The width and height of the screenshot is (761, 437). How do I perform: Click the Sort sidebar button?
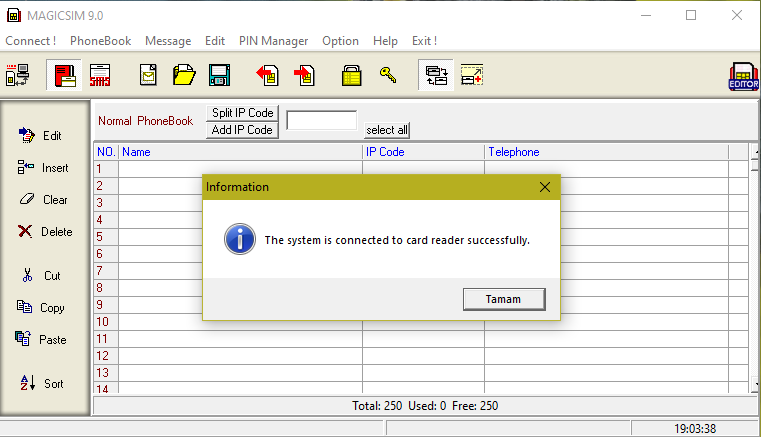coord(41,383)
